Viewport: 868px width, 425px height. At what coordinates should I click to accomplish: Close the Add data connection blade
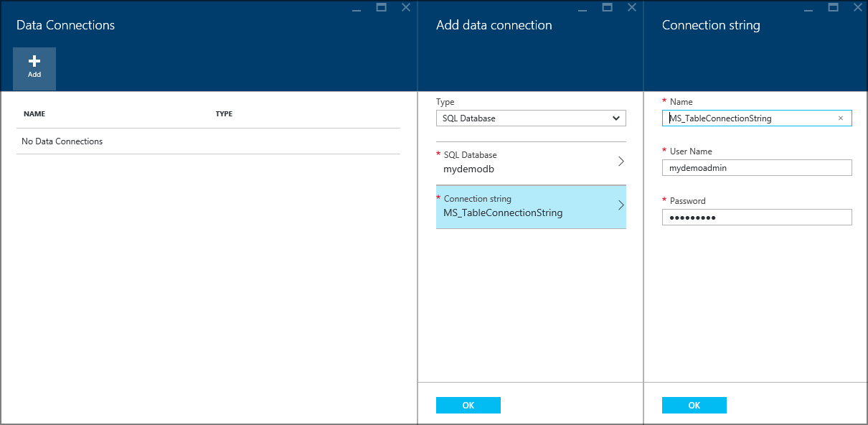point(631,7)
